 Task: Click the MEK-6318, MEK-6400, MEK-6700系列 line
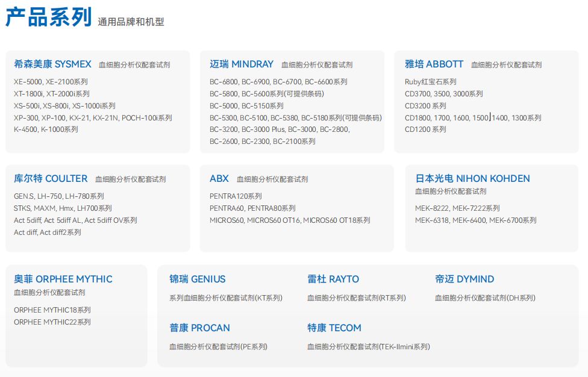[x=475, y=220]
